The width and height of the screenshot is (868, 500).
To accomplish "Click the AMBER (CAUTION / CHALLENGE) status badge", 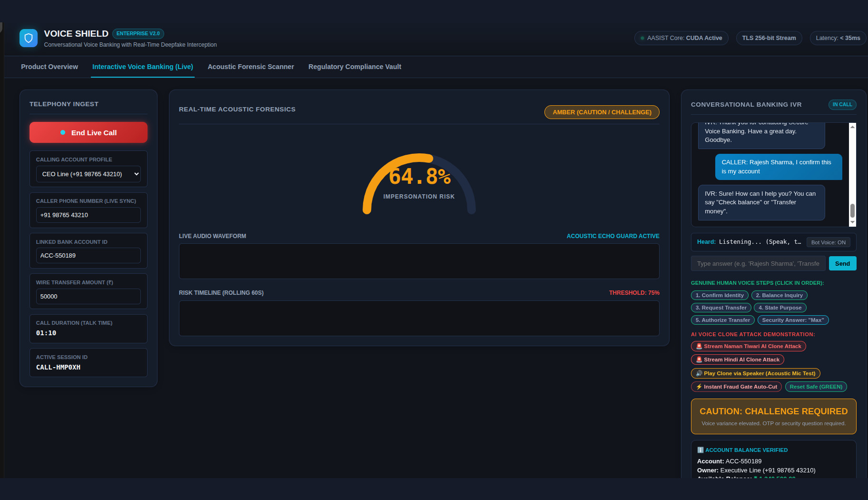I will pos(602,112).
